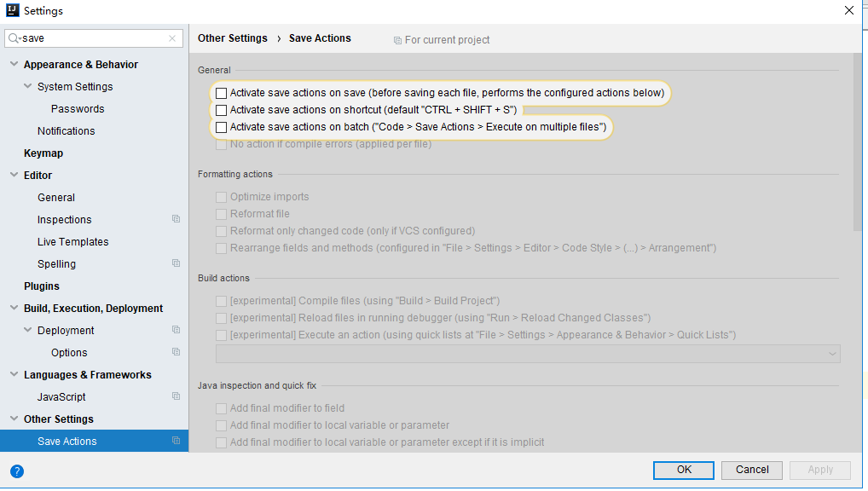Screen dimensions: 868x491
Task: Click the OK button
Action: [684, 470]
